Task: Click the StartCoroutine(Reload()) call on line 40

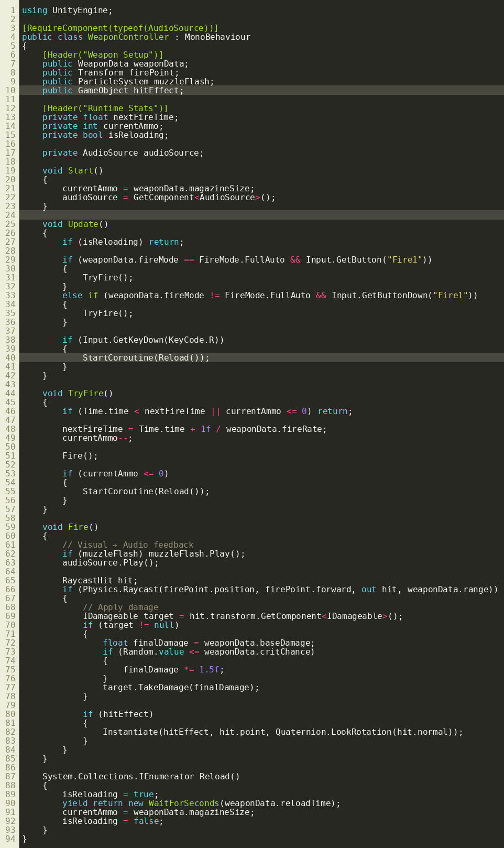Action: click(x=146, y=358)
